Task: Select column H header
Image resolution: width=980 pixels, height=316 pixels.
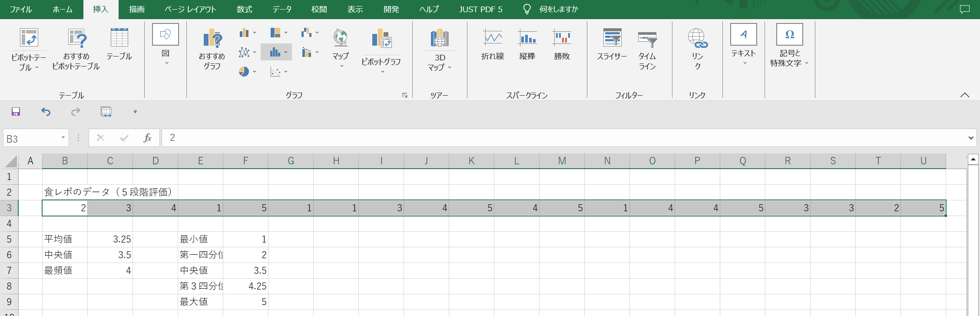Action: point(336,161)
